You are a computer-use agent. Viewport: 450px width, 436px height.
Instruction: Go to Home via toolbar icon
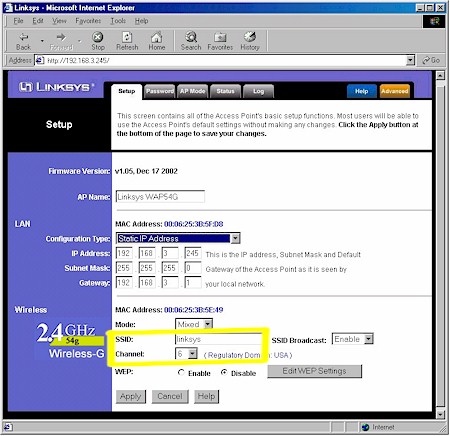tap(156, 37)
